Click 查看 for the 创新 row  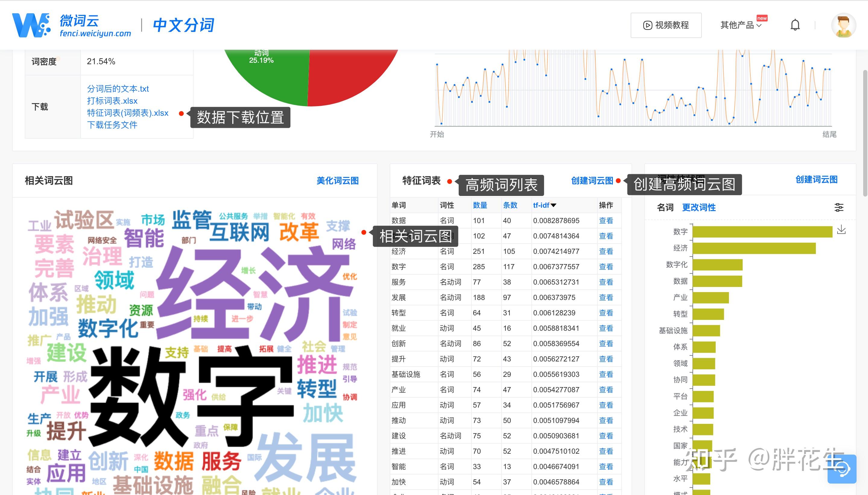point(606,343)
